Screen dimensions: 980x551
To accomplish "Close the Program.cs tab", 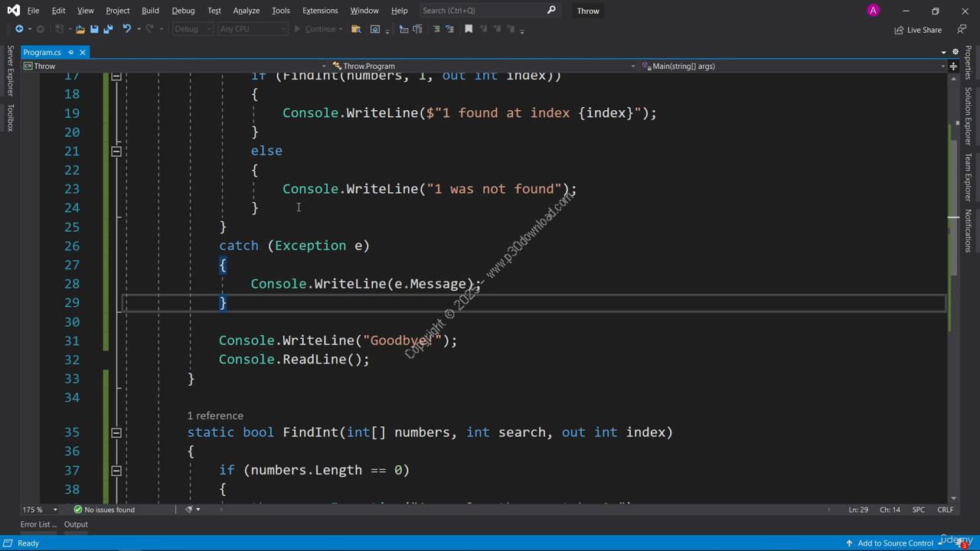I will pyautogui.click(x=82, y=52).
